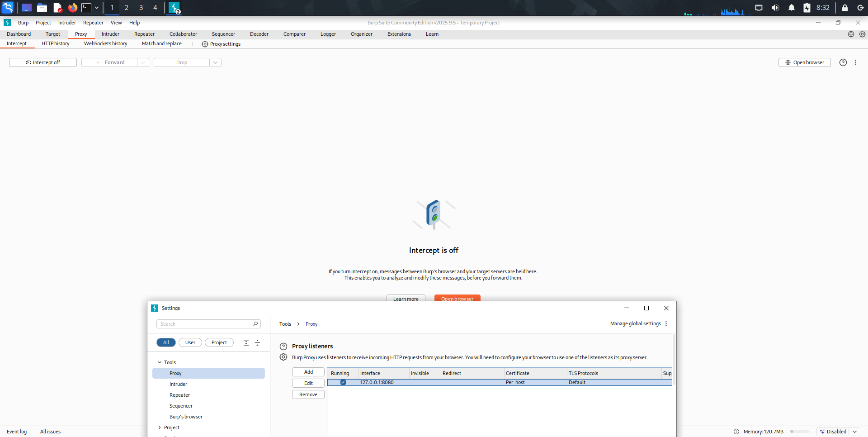Open notifications bell in system tray
The image size is (868, 437).
pyautogui.click(x=792, y=8)
